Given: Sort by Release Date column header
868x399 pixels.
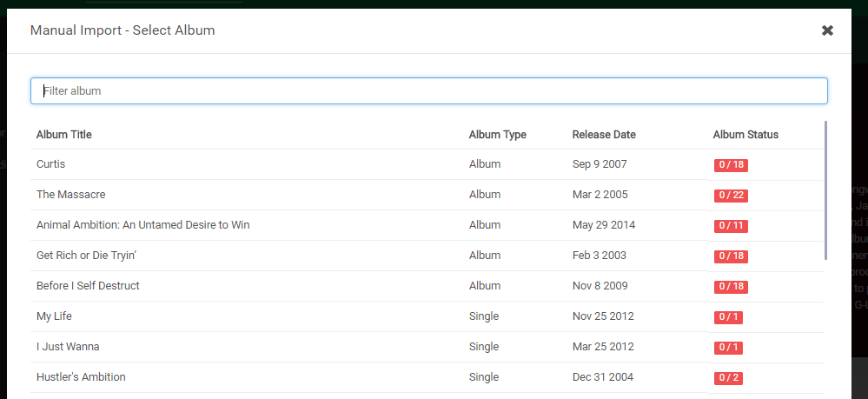Looking at the screenshot, I should pyautogui.click(x=604, y=135).
